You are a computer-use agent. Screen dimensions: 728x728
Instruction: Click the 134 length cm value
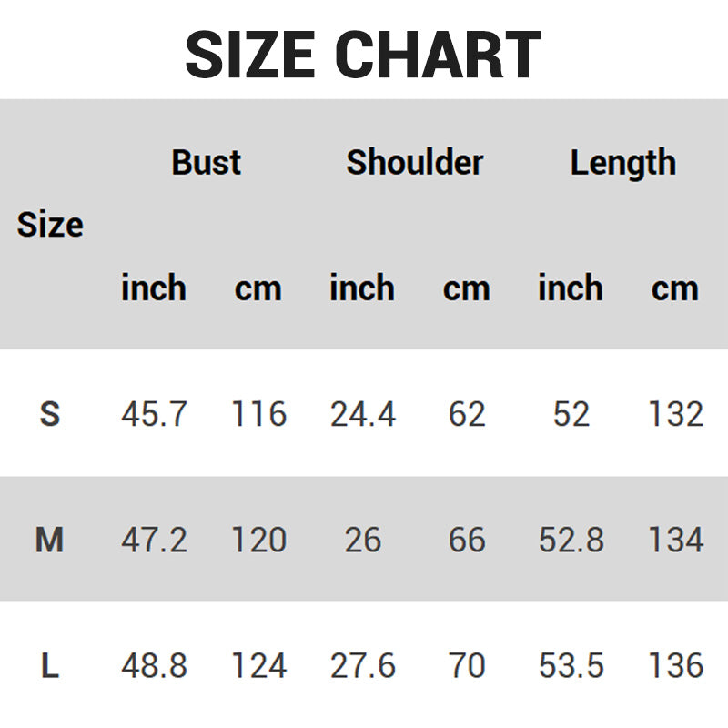675,540
